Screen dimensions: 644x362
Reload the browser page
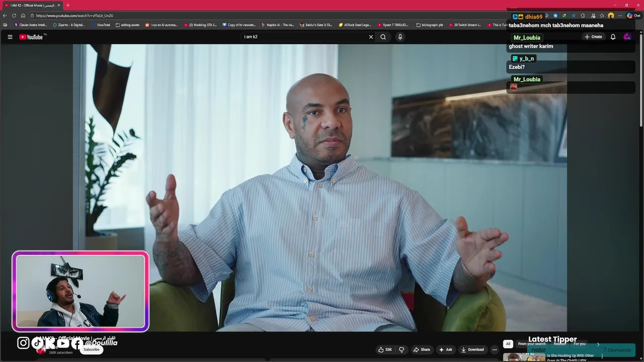(14, 16)
